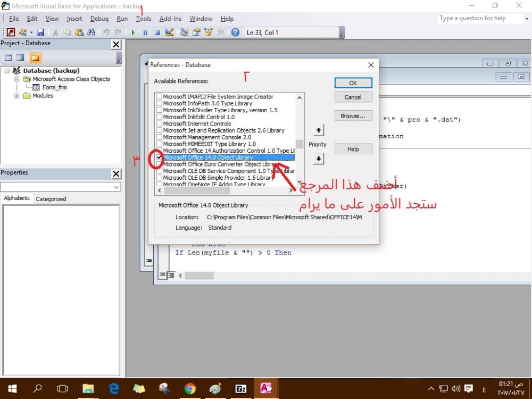532x399 pixels.
Task: Open Microsoft Edge from the taskbar
Action: click(114, 388)
